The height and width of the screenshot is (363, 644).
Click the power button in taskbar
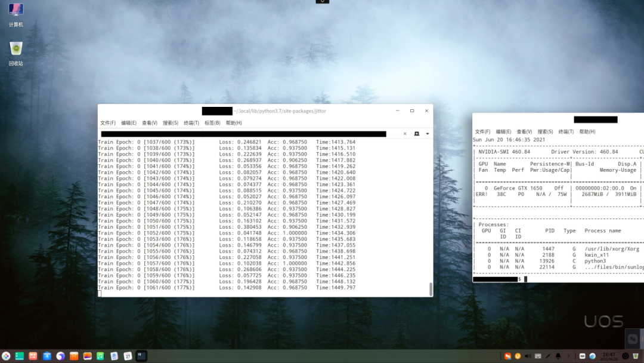coord(626,356)
